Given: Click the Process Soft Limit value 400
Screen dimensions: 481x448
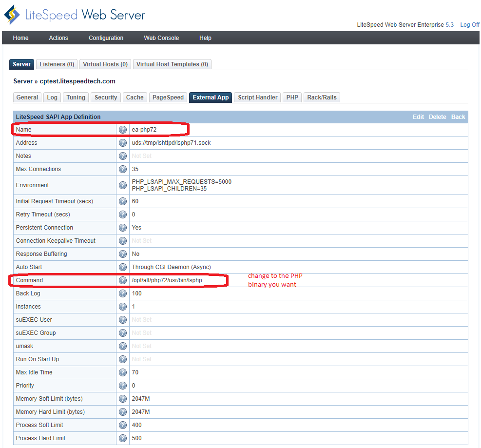Looking at the screenshot, I should tap(137, 425).
